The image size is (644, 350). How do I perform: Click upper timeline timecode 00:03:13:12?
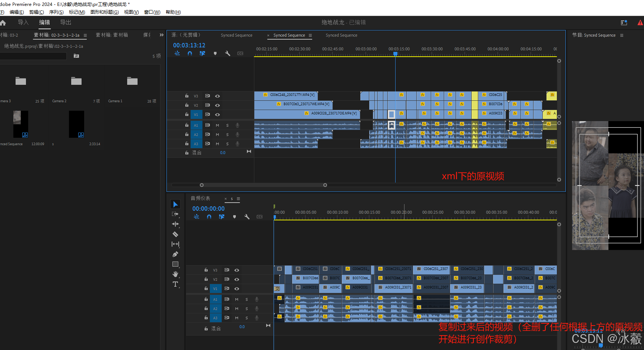[x=189, y=45]
